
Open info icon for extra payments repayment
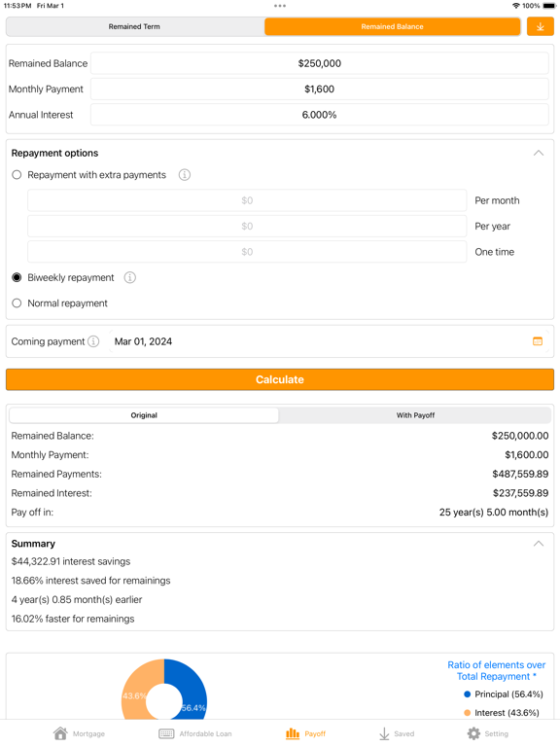185,175
